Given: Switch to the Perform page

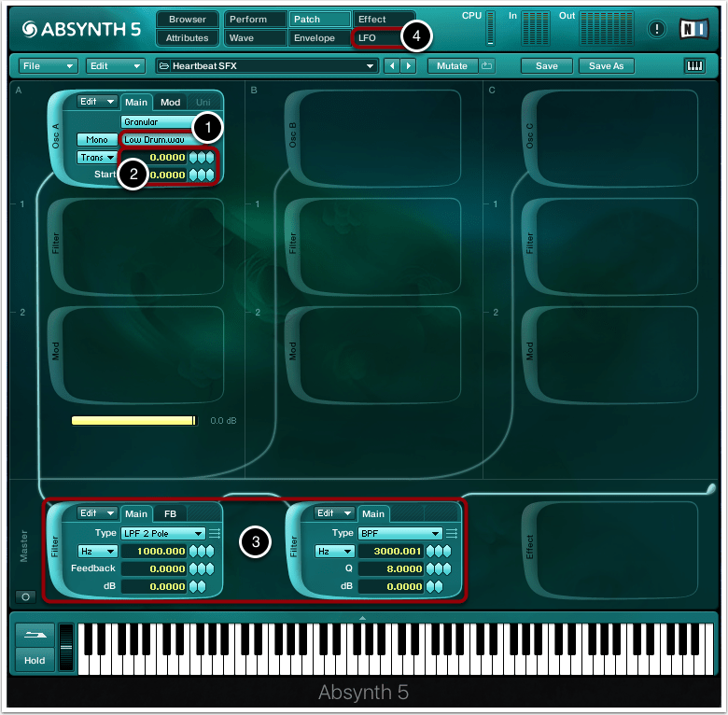Looking at the screenshot, I should pyautogui.click(x=256, y=20).
